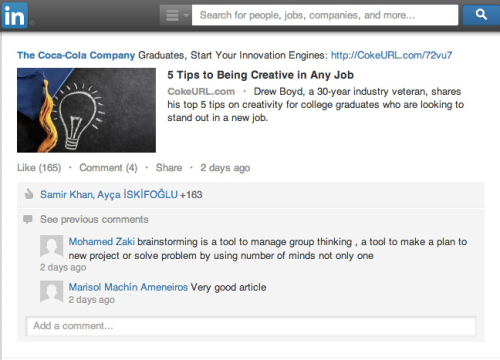500x360 pixels.
Task: Like the Coca-Cola post
Action: [39, 168]
